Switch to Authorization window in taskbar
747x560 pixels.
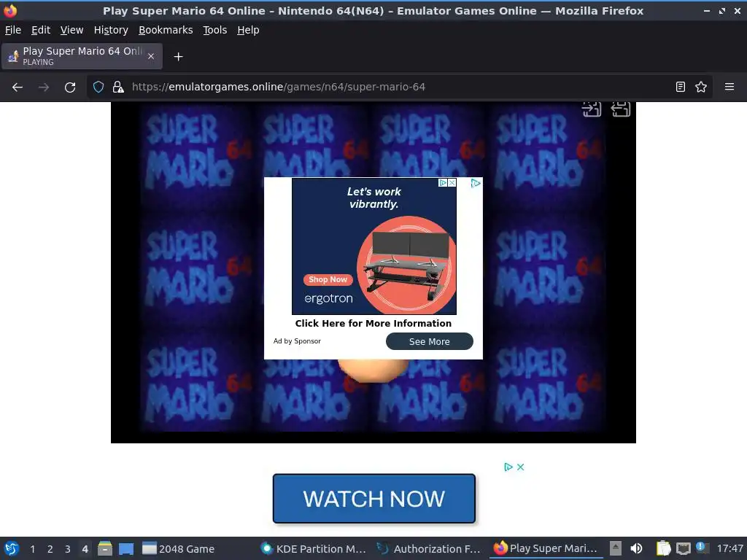tap(429, 548)
